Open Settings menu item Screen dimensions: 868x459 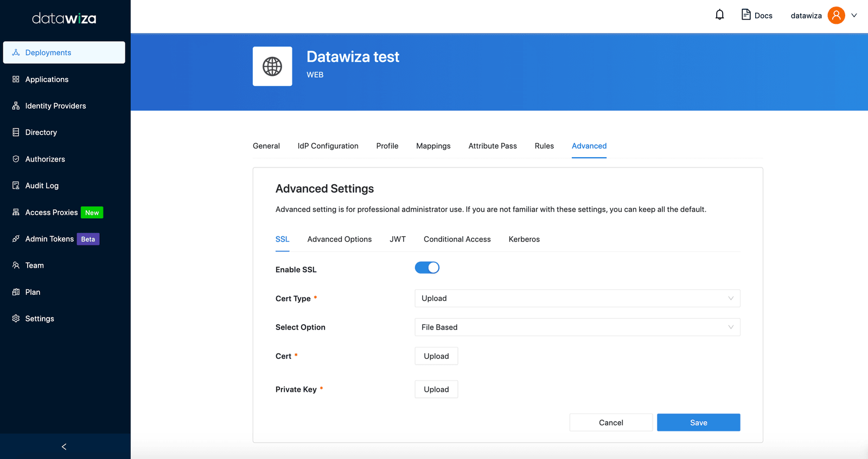[64, 319]
